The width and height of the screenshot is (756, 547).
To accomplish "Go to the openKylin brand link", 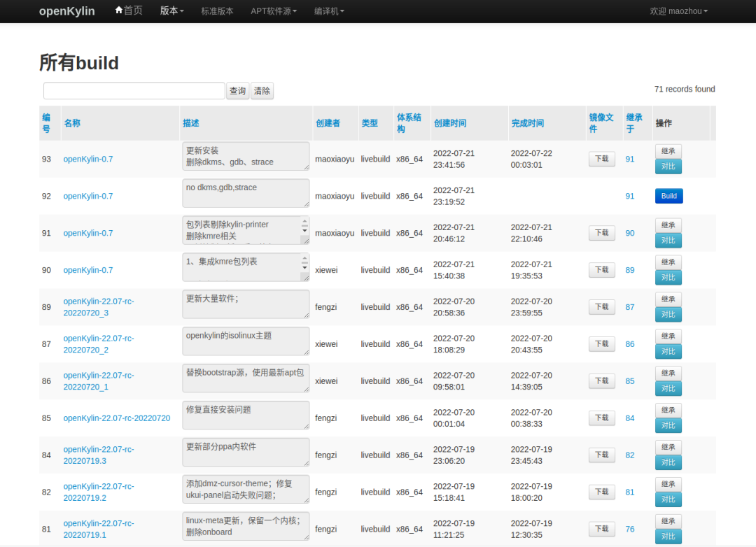I will tap(67, 11).
